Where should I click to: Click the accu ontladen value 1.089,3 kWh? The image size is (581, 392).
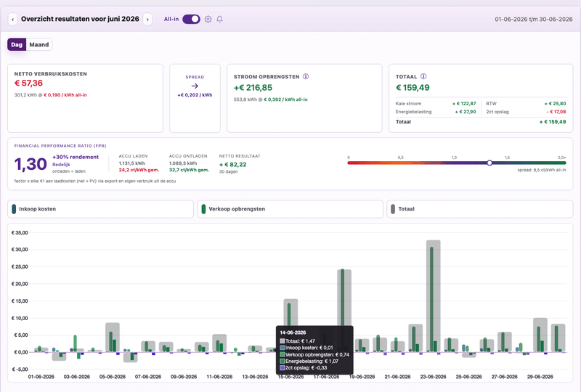pyautogui.click(x=183, y=163)
